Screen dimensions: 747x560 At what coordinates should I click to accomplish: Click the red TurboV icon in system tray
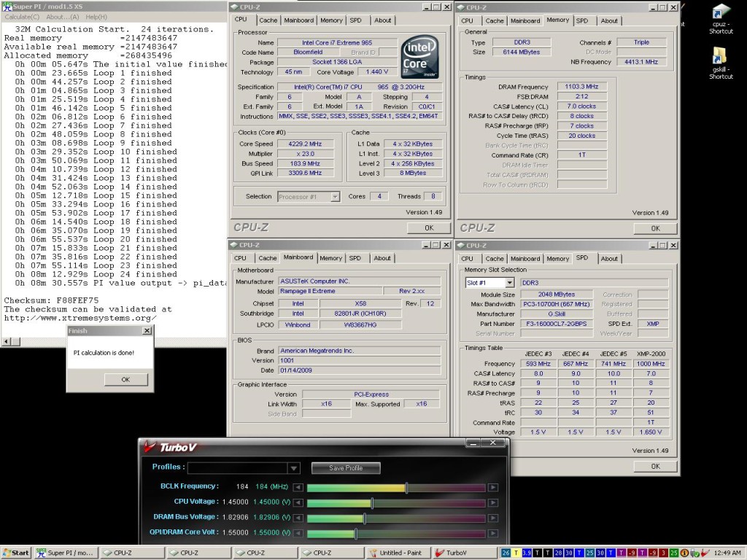click(x=705, y=553)
